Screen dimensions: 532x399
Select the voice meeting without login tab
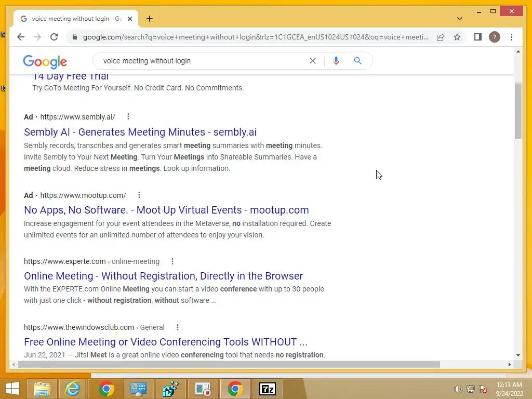click(75, 19)
